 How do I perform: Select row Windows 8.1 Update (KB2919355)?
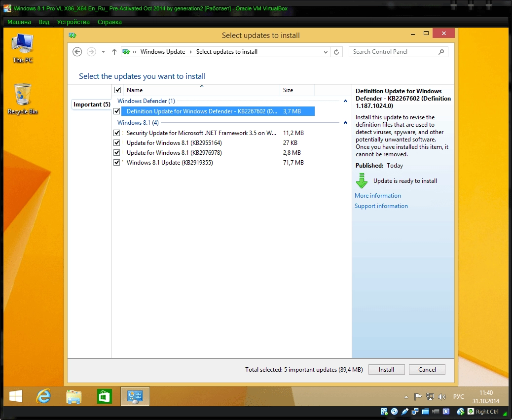tap(215, 163)
